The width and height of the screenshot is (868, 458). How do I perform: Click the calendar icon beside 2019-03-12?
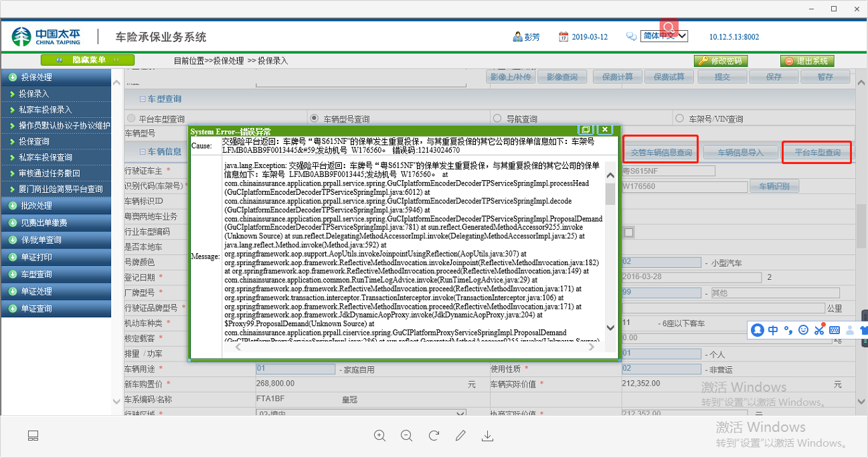click(x=563, y=37)
